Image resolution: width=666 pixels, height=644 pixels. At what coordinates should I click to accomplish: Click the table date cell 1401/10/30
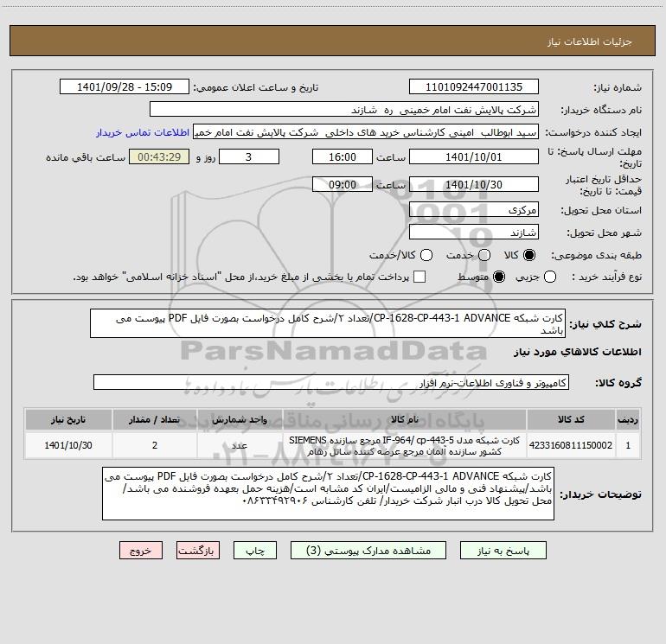[68, 445]
